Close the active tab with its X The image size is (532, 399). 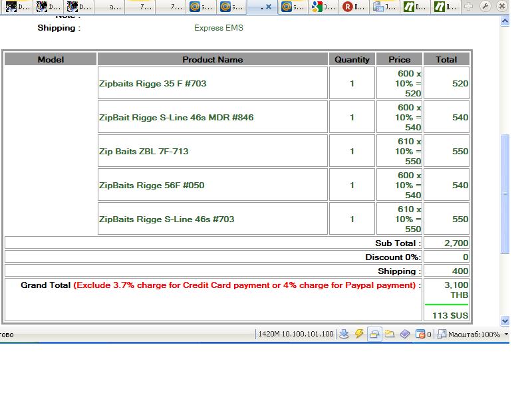point(269,7)
